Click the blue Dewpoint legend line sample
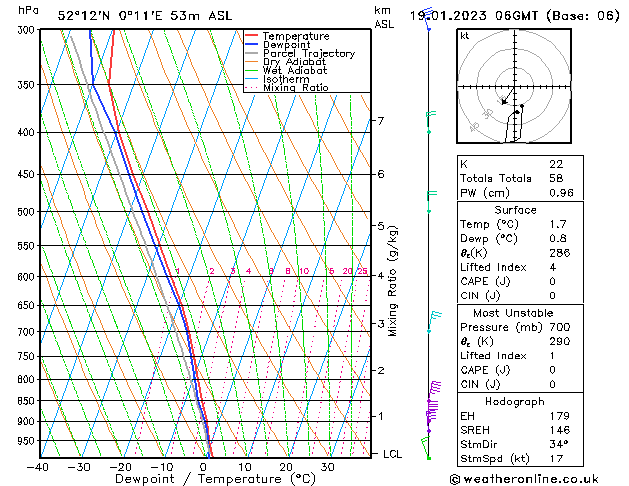 [252, 44]
